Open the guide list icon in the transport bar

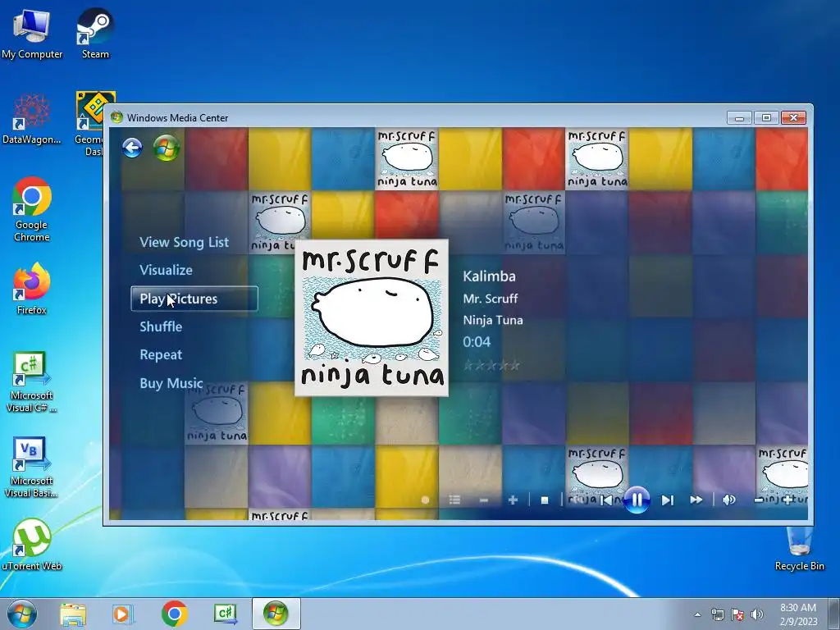point(454,500)
